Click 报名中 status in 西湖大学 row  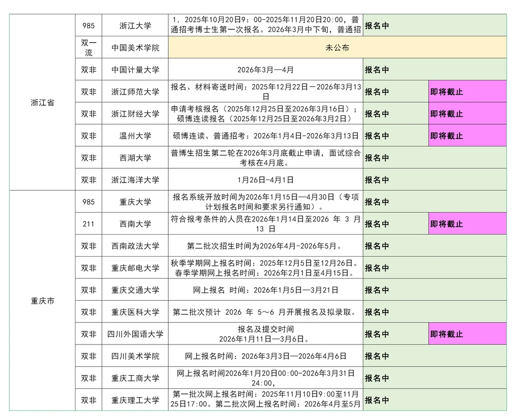[435, 158]
